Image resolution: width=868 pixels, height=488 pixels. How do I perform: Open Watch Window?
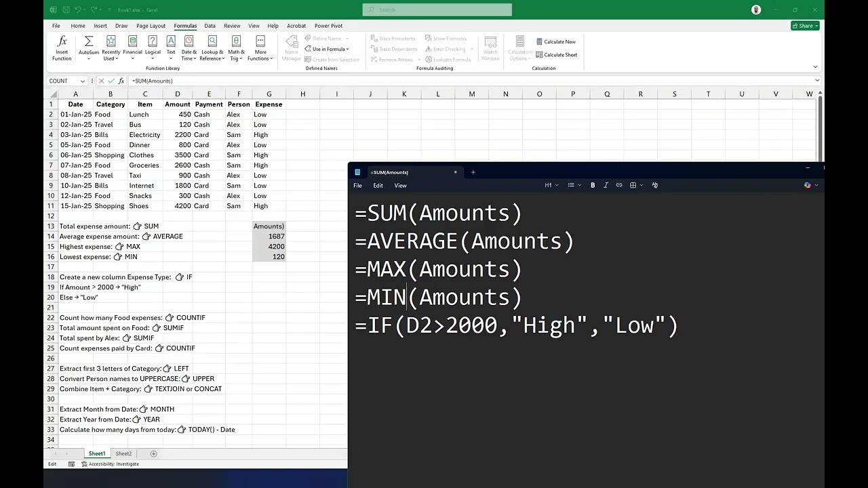coord(490,48)
